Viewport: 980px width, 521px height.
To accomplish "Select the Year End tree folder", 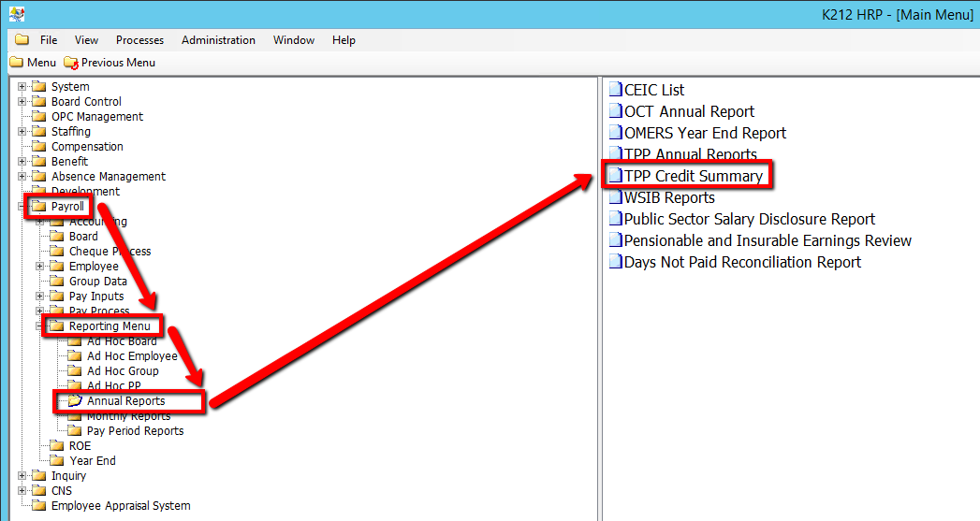I will click(x=92, y=461).
